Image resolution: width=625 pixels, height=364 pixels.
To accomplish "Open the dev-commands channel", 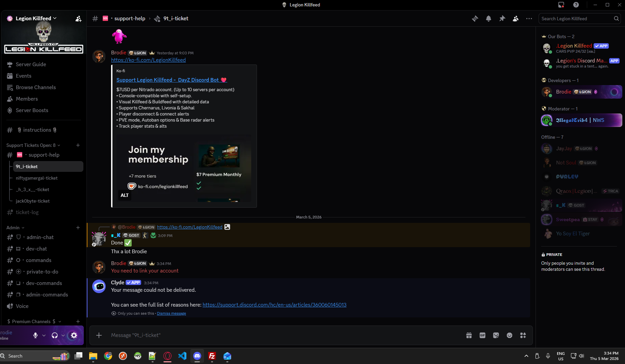I will (x=43, y=283).
